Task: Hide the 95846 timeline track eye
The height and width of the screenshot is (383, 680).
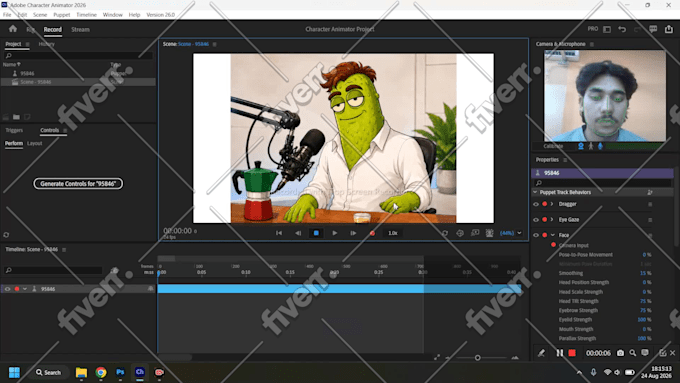Action: point(7,289)
